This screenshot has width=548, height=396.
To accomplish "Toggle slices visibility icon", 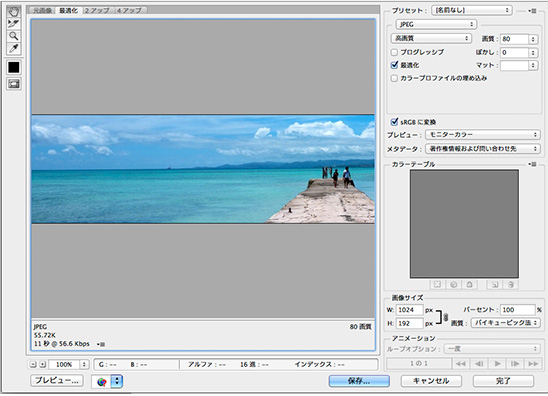I will tap(14, 84).
